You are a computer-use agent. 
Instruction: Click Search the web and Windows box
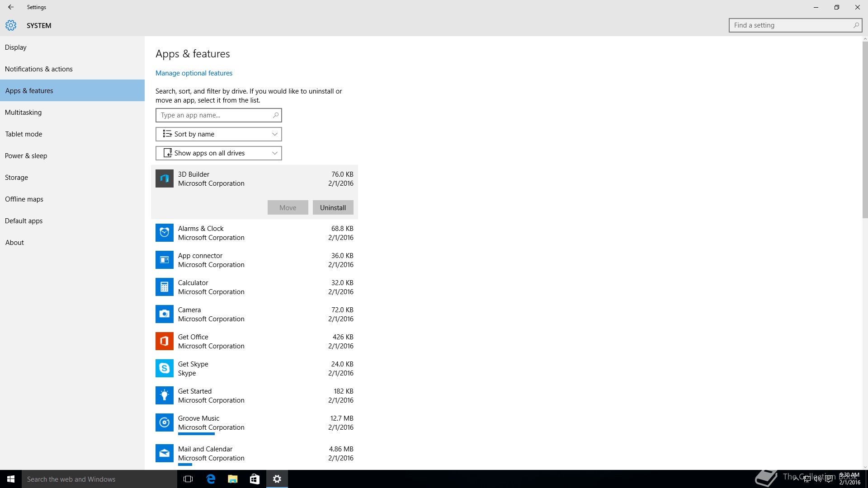[x=99, y=479]
